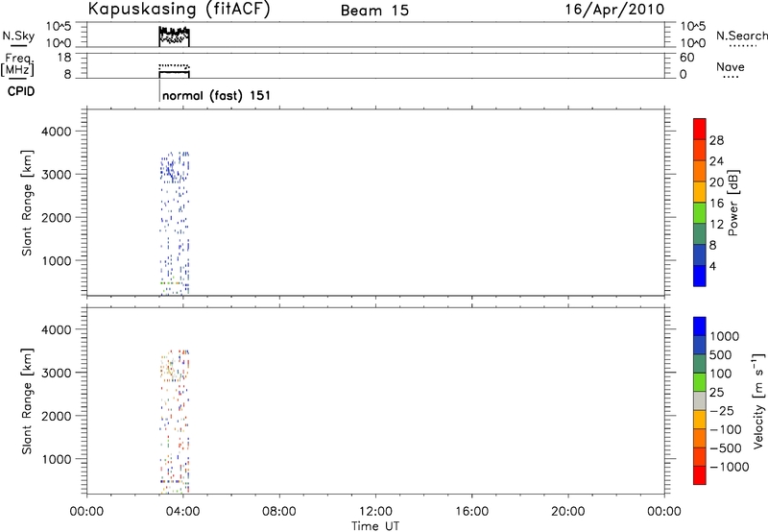Click the "60" Nave axis tick label

(687, 58)
